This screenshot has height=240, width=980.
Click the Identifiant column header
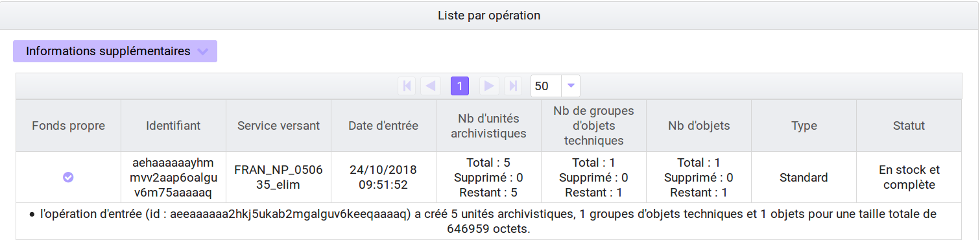tap(173, 126)
